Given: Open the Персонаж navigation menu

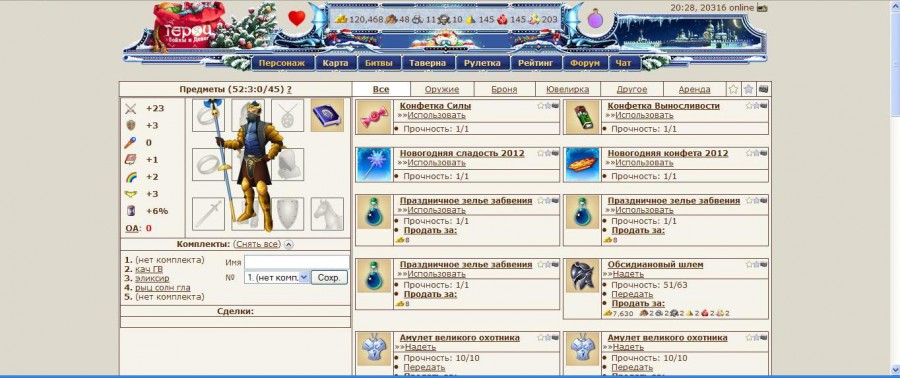Looking at the screenshot, I should tap(282, 63).
